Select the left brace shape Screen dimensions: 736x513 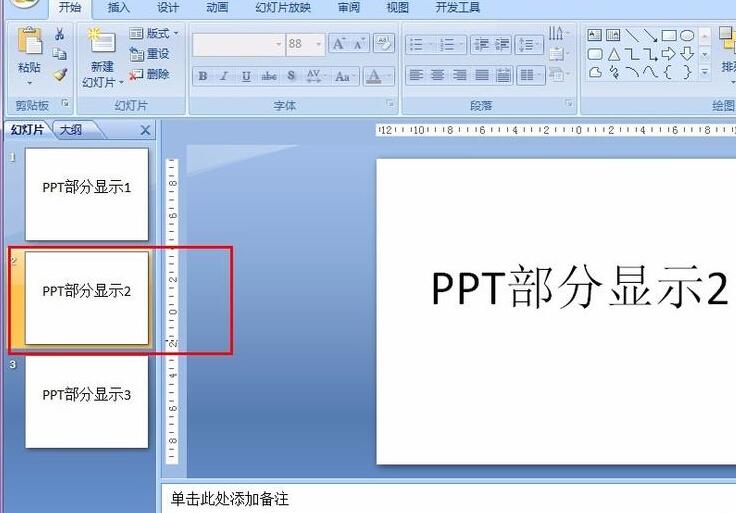pyautogui.click(x=668, y=72)
